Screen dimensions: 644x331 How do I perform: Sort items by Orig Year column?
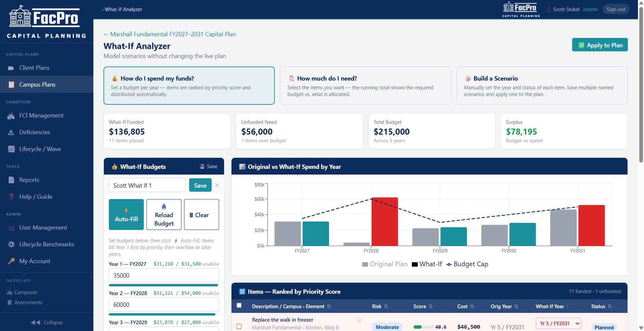coord(505,306)
